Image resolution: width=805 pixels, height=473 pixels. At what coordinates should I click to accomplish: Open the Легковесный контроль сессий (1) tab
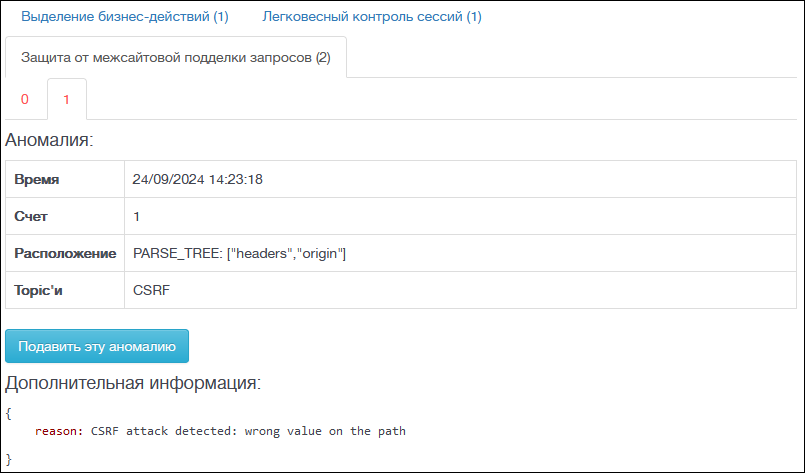(372, 16)
